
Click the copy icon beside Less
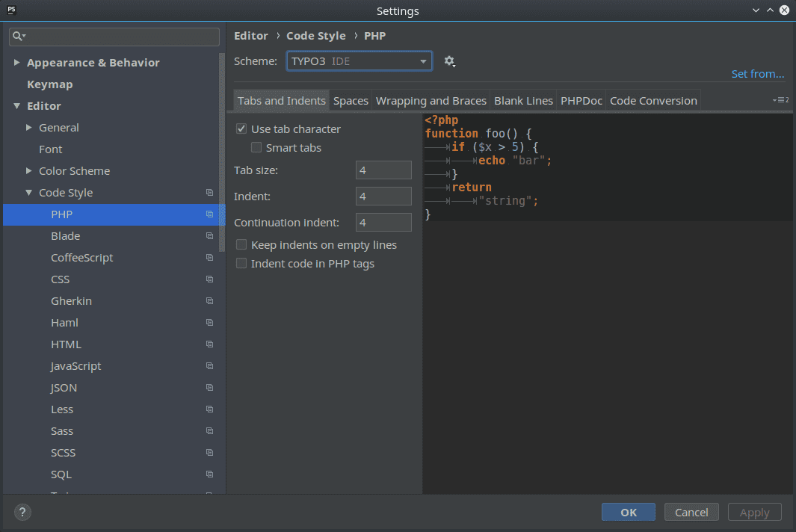(210, 409)
